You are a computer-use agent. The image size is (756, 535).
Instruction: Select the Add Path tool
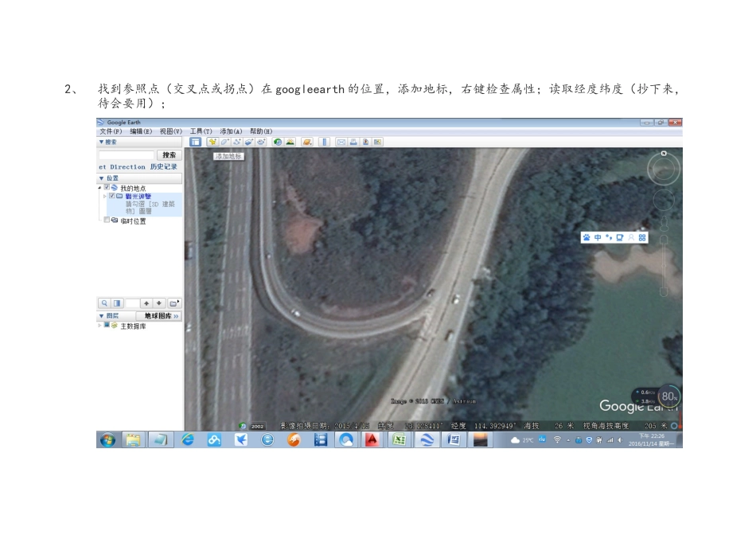pyautogui.click(x=237, y=142)
